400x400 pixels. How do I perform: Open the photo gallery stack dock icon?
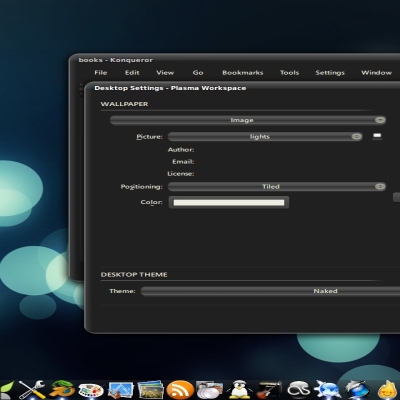pos(150,390)
